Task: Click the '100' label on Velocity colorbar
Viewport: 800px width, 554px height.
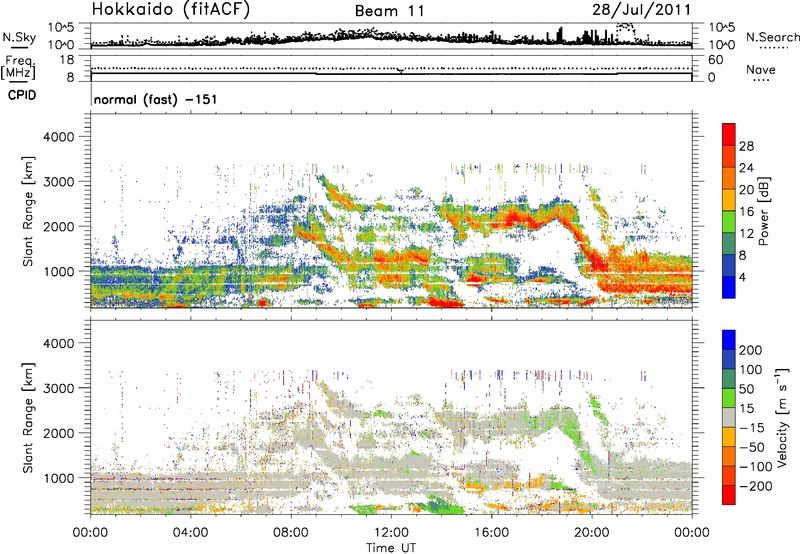Action: tap(751, 369)
